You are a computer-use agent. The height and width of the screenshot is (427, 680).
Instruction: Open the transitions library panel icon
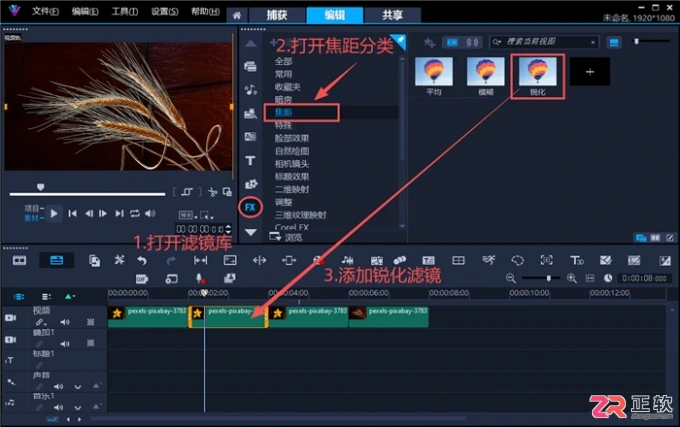pyautogui.click(x=250, y=137)
